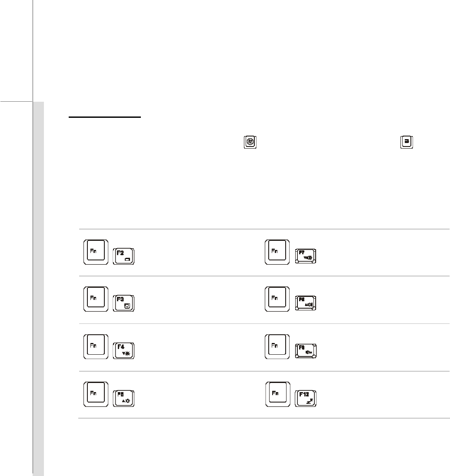The width and height of the screenshot is (450, 476).
Task: Click the Windows logo key icon
Action: (x=250, y=142)
